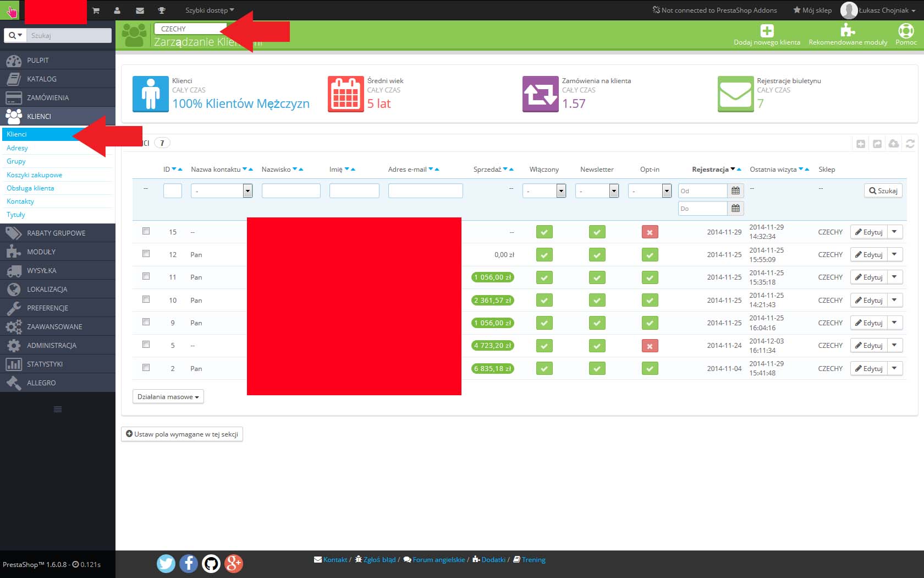Expand arrow next to Edytuj for customer 12
Image resolution: width=924 pixels, height=578 pixels.
[x=895, y=254]
